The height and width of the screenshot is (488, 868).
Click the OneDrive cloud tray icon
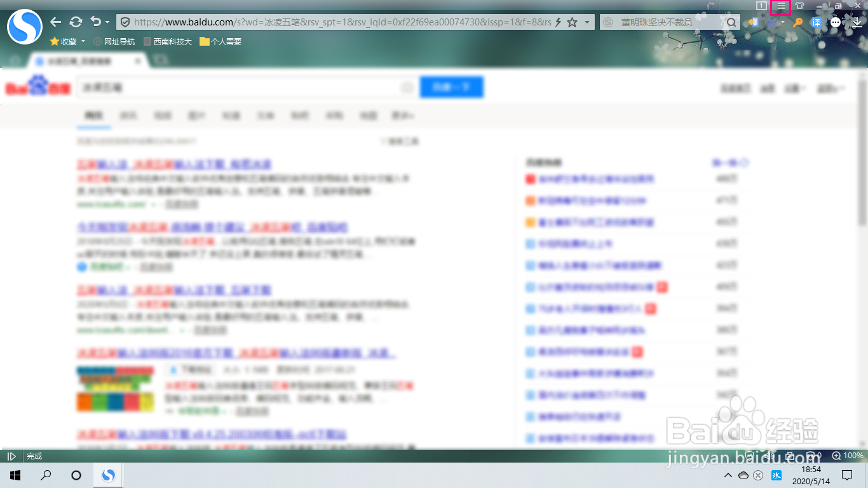point(743,475)
